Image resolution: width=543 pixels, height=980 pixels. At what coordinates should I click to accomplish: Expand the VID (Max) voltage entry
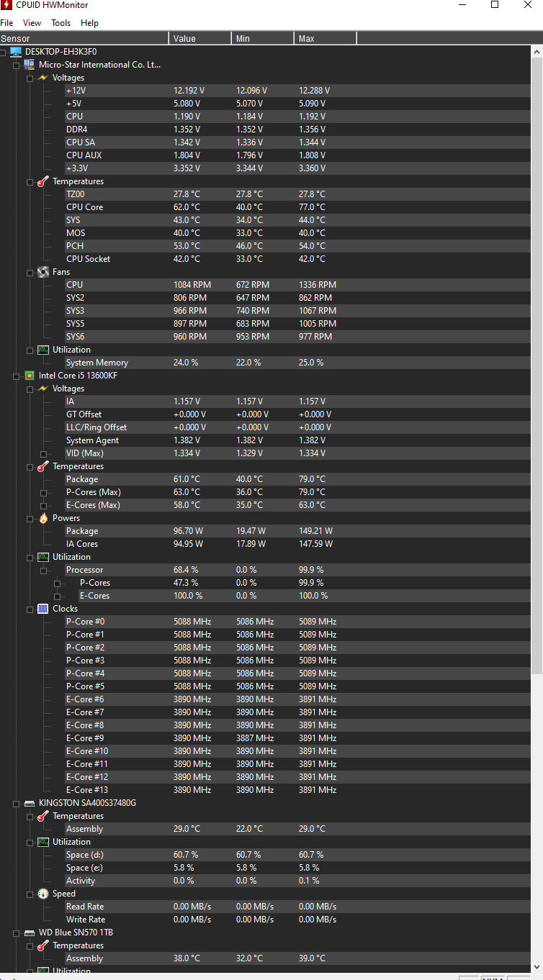pyautogui.click(x=43, y=454)
